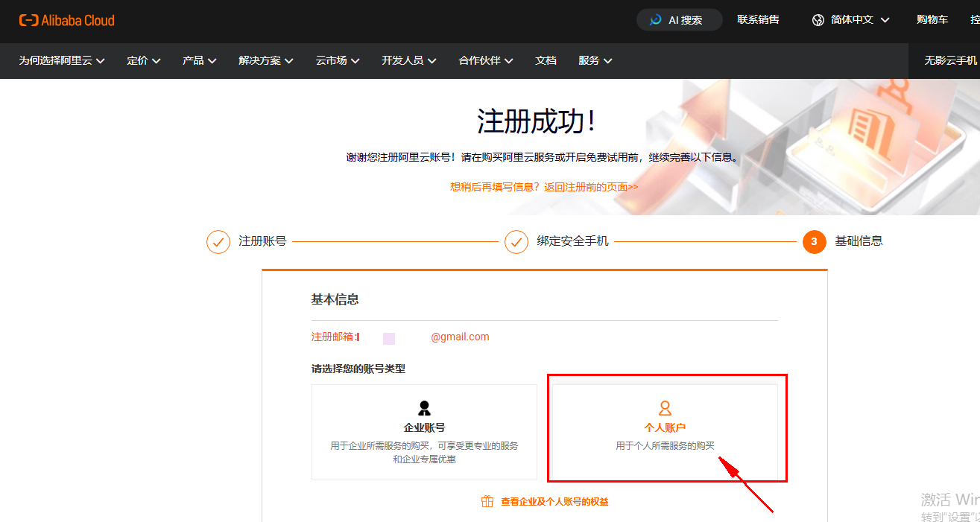Expand the 云市场 menu

click(338, 60)
